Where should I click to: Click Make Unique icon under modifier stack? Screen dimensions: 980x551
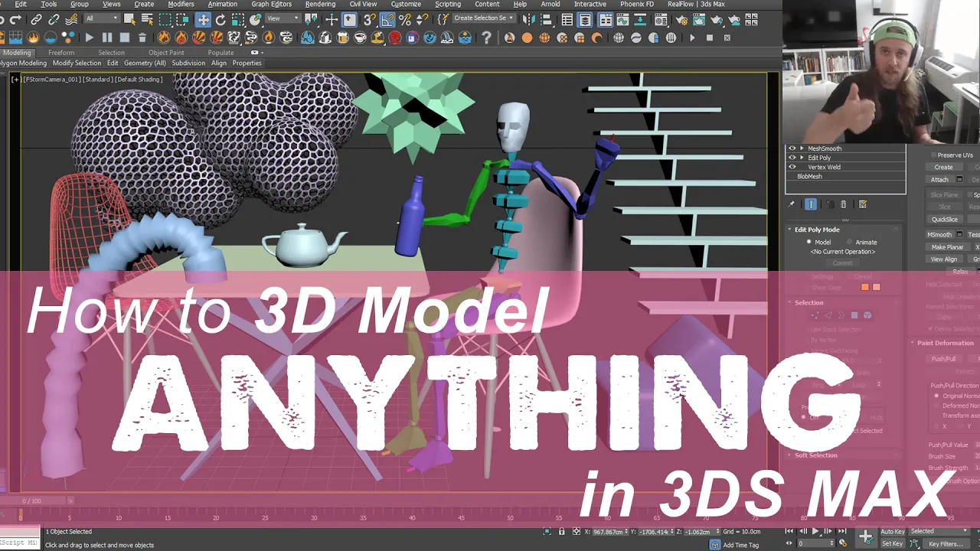click(x=830, y=204)
